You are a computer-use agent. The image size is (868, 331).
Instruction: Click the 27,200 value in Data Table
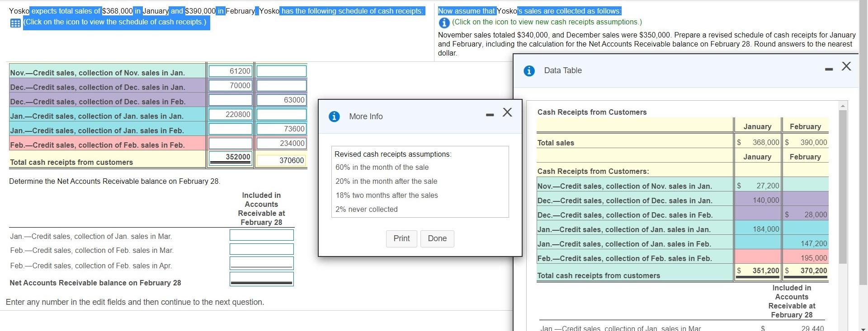pos(768,186)
